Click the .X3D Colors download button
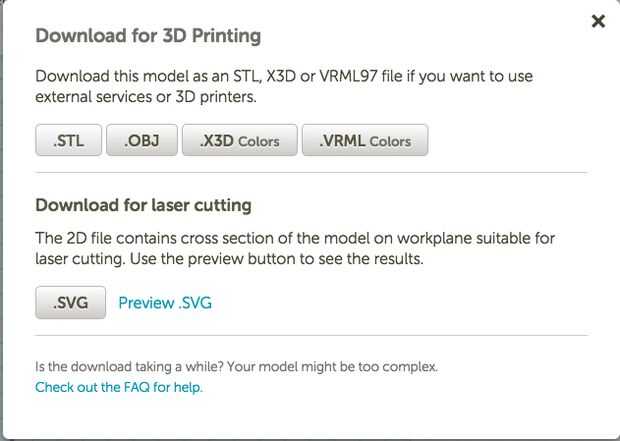Screen dimensions: 620x441 click(239, 141)
